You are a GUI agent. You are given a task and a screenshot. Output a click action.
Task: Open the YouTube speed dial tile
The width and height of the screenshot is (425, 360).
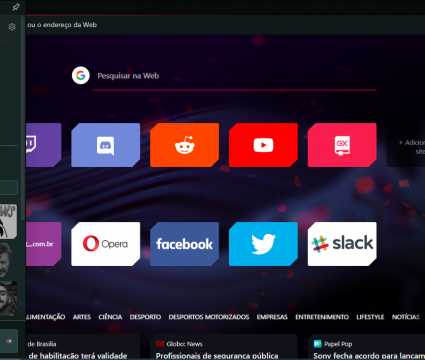coord(263,145)
